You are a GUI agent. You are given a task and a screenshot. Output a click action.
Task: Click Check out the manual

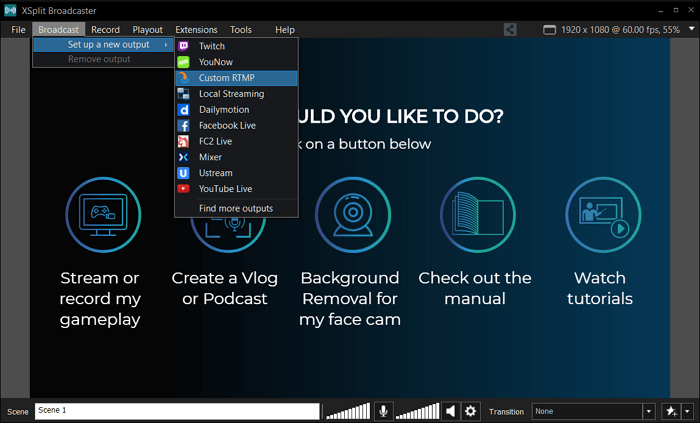475,288
